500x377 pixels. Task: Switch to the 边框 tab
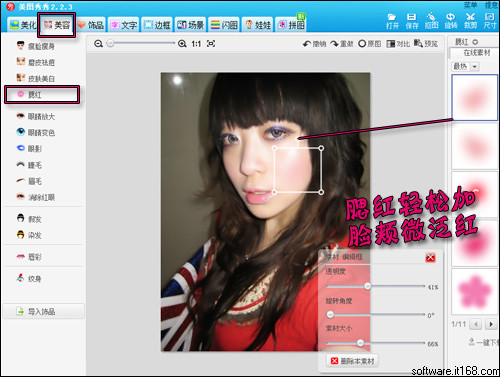click(157, 25)
